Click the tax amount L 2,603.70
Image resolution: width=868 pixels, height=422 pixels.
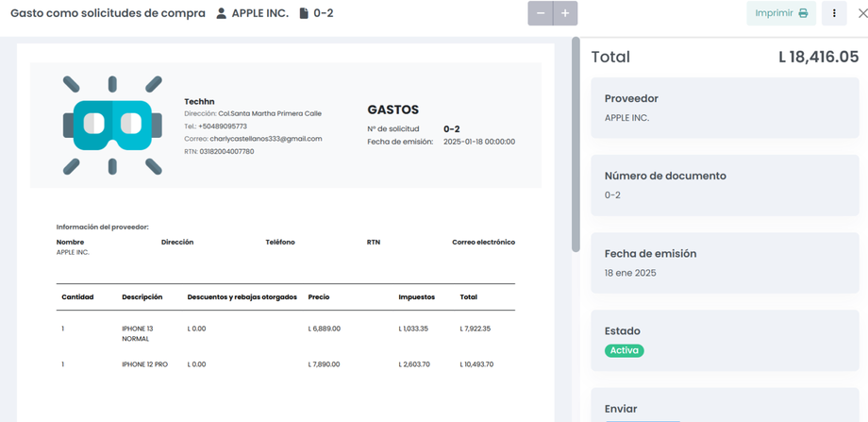pos(414,364)
